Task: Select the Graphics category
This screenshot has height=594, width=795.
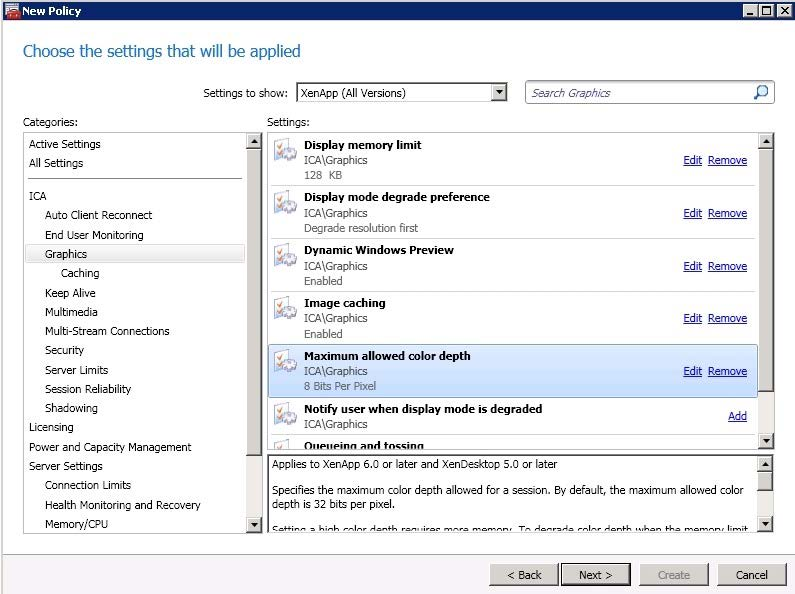Action: coord(135,254)
